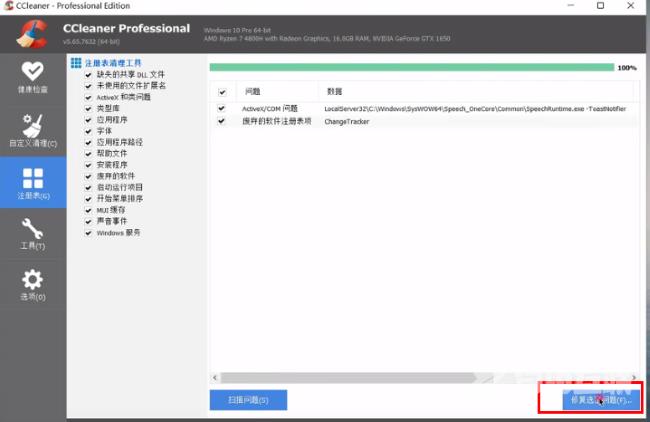The image size is (650, 422).
Task: Open the 工具(T) wrench section
Action: point(33,234)
